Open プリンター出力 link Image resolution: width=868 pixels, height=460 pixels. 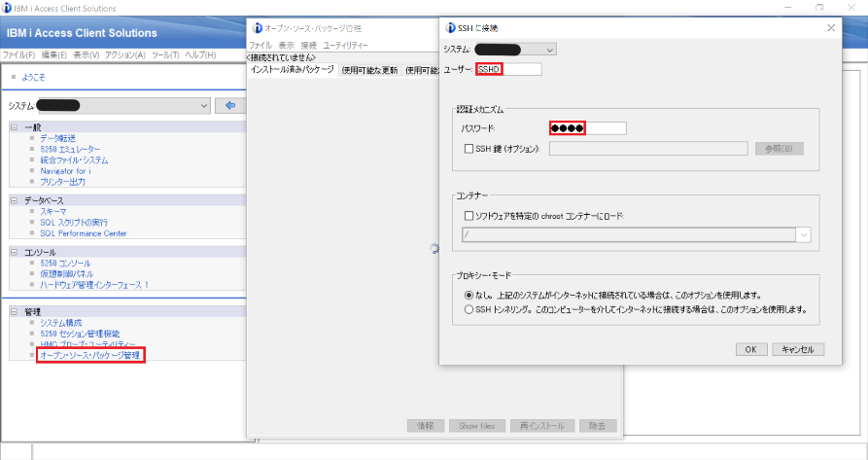pos(62,182)
